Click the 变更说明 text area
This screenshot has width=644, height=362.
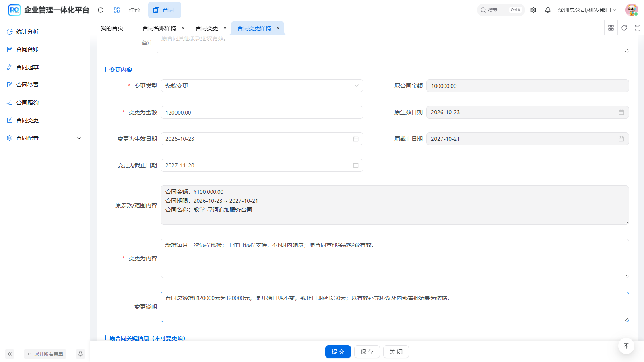pos(395,307)
